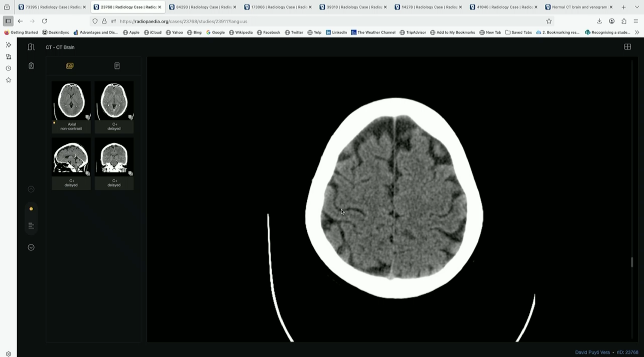
Task: Open sidebar bookmarks star icon
Action: (x=8, y=80)
